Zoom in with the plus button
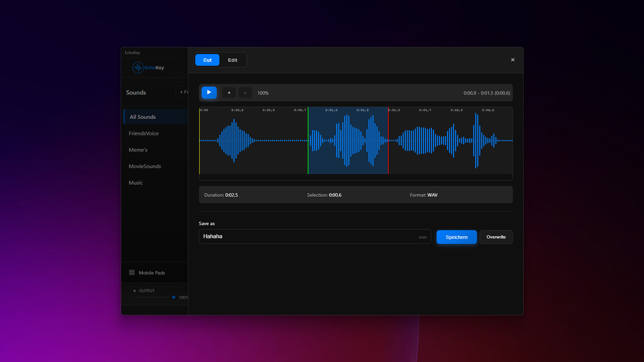 229,93
